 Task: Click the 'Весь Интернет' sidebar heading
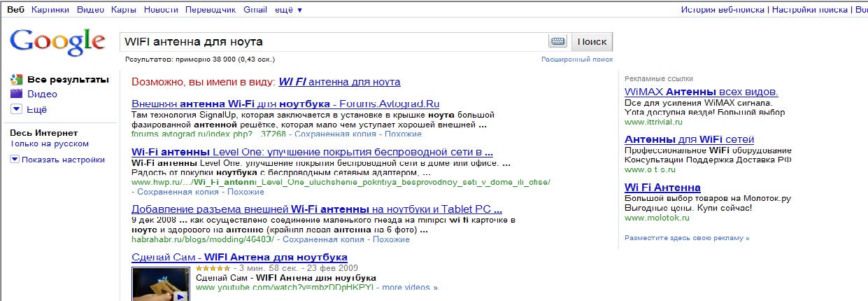coord(43,133)
